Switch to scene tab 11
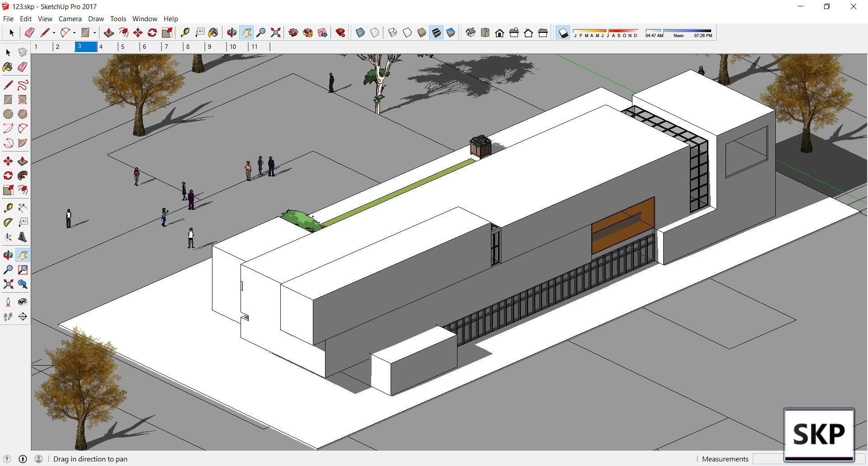Viewport: 868px width, 466px height. (x=259, y=46)
